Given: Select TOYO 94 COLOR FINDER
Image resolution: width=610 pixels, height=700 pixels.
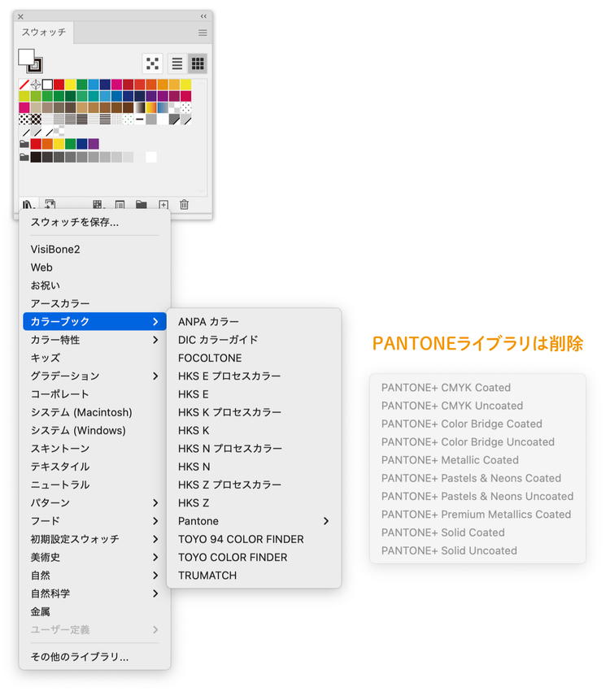Looking at the screenshot, I should click(x=254, y=539).
